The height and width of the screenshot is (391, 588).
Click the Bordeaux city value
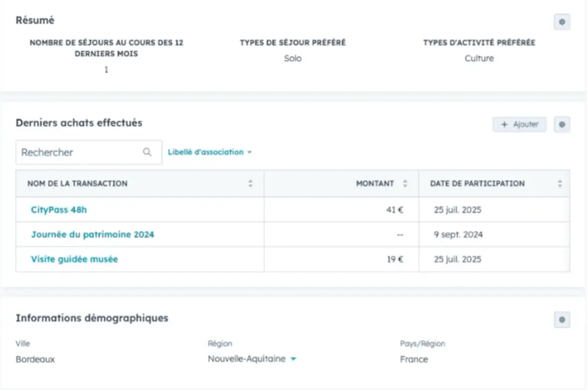(35, 359)
